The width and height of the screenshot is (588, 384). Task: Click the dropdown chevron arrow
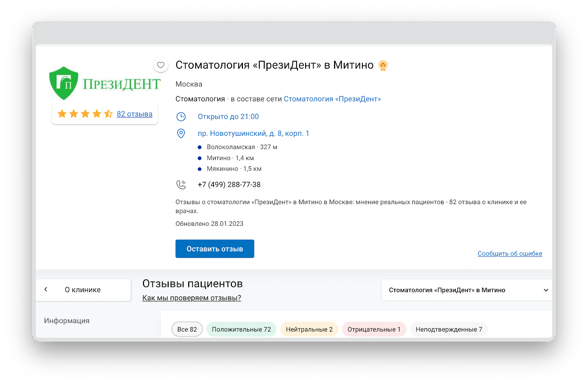pyautogui.click(x=546, y=290)
